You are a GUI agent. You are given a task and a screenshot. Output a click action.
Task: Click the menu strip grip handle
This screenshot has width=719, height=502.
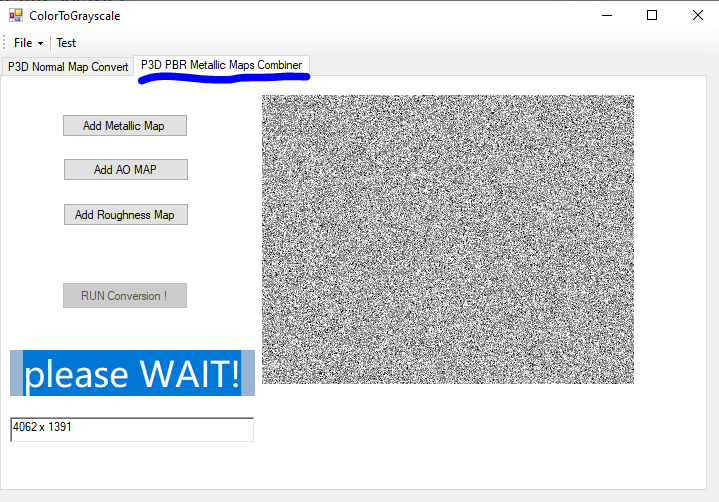pyautogui.click(x=5, y=43)
